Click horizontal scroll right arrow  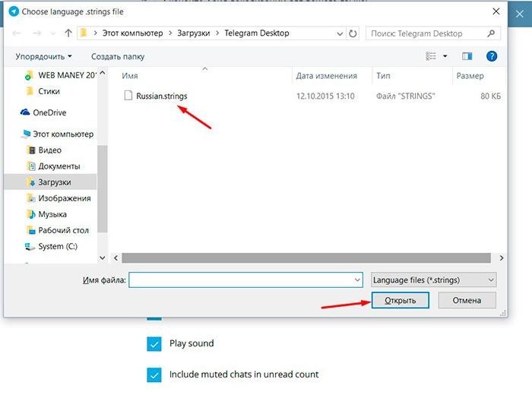click(x=502, y=258)
